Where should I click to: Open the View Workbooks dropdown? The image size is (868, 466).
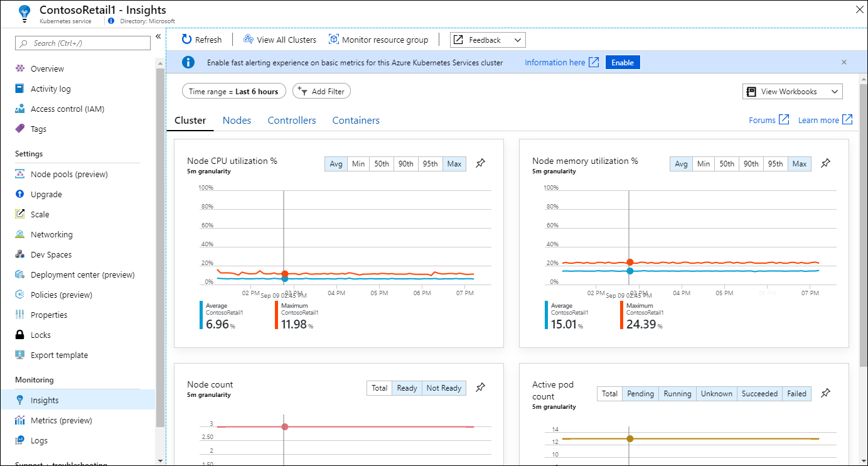tap(792, 92)
